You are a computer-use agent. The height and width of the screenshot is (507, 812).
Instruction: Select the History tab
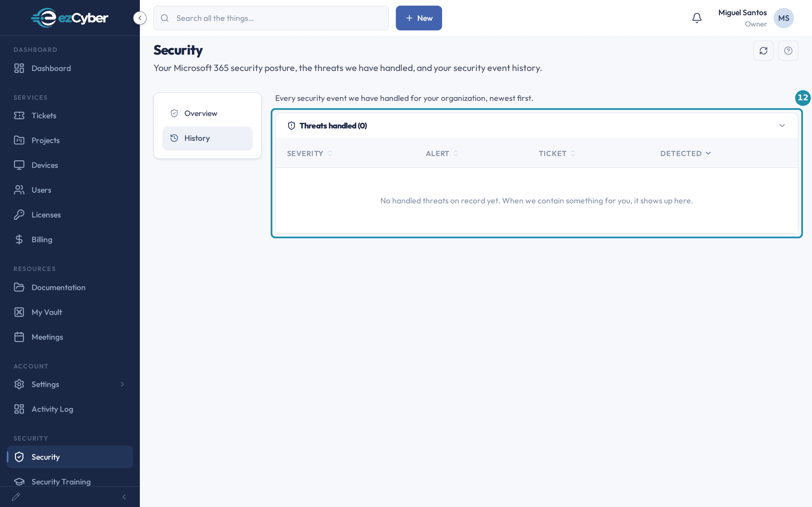207,138
